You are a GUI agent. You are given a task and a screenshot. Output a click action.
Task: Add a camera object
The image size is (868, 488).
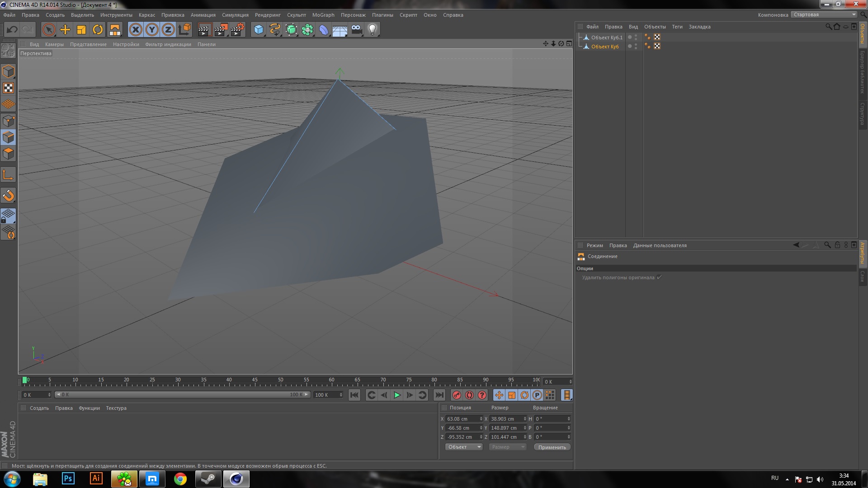(356, 30)
